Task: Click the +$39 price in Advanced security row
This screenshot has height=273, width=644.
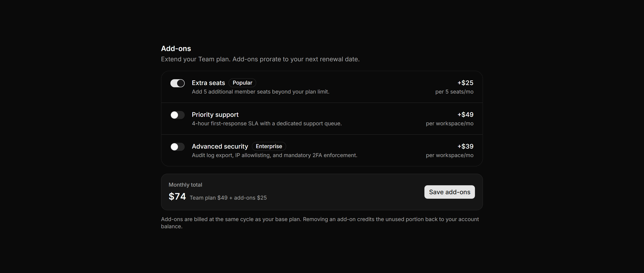Action: coord(465,146)
